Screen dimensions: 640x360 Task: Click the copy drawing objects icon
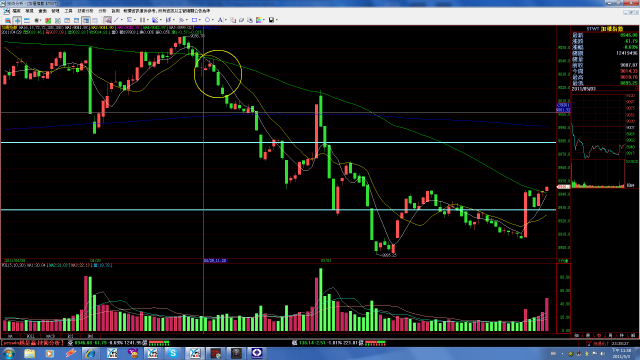233,20
